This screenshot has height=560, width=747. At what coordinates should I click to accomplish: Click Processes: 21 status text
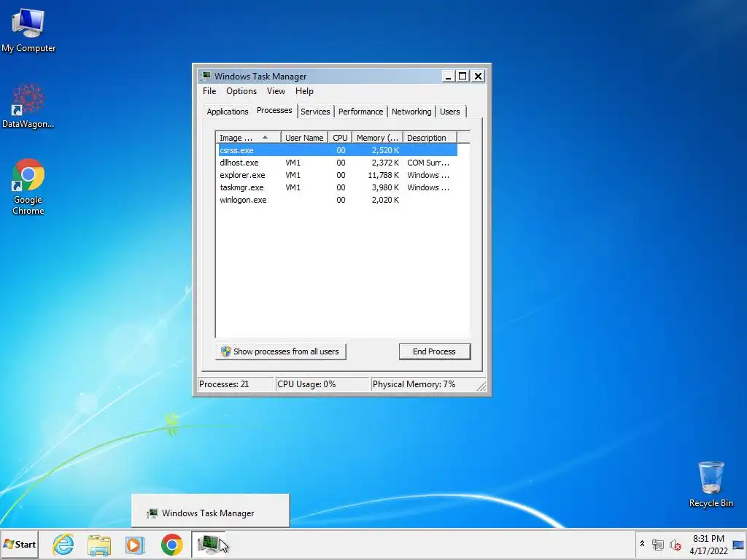point(224,384)
